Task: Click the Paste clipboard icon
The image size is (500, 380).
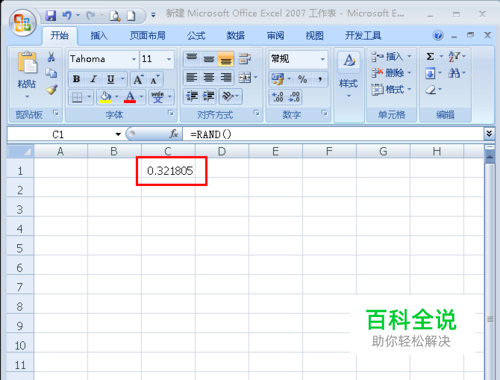Action: 27,62
